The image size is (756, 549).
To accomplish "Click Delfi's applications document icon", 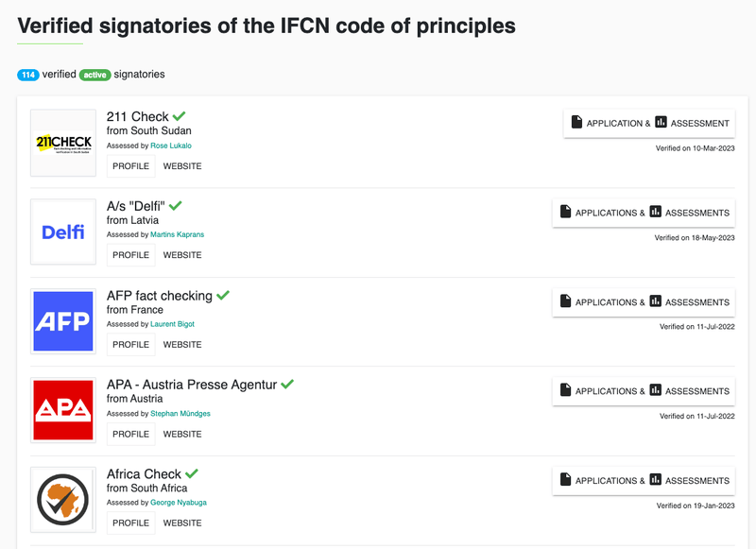I will pyautogui.click(x=565, y=213).
